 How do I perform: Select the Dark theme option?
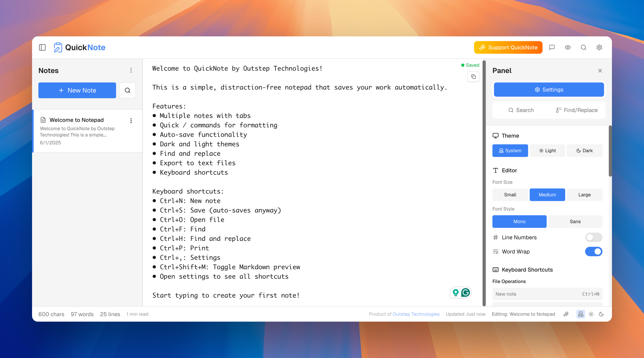(x=585, y=150)
